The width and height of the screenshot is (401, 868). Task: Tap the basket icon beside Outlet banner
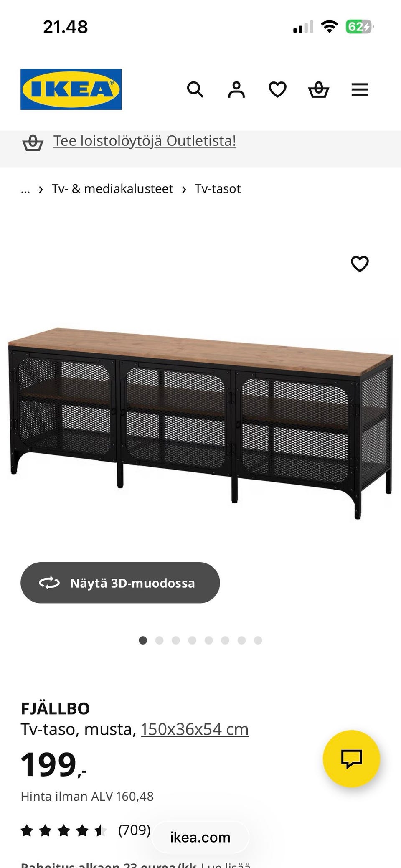pos(33,142)
